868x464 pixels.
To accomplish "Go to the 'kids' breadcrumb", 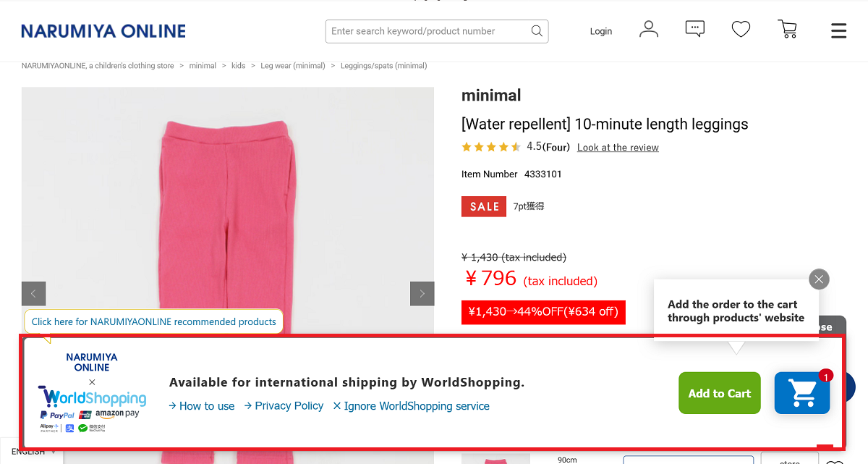I will (x=238, y=66).
